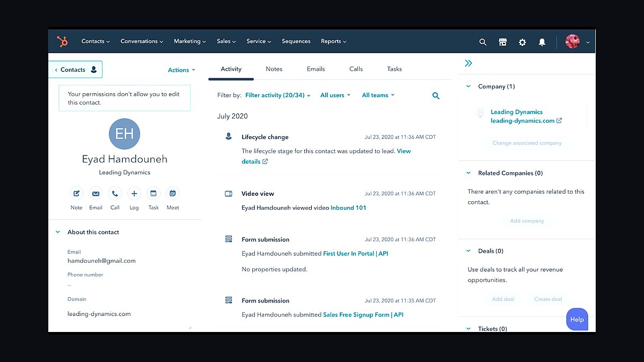This screenshot has height=362, width=644.
Task: Open the All teams filter
Action: coord(378,95)
